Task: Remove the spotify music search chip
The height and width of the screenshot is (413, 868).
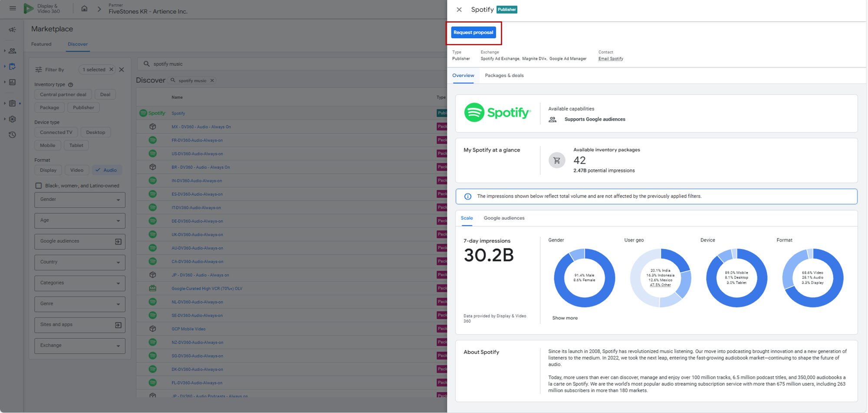Action: tap(212, 80)
